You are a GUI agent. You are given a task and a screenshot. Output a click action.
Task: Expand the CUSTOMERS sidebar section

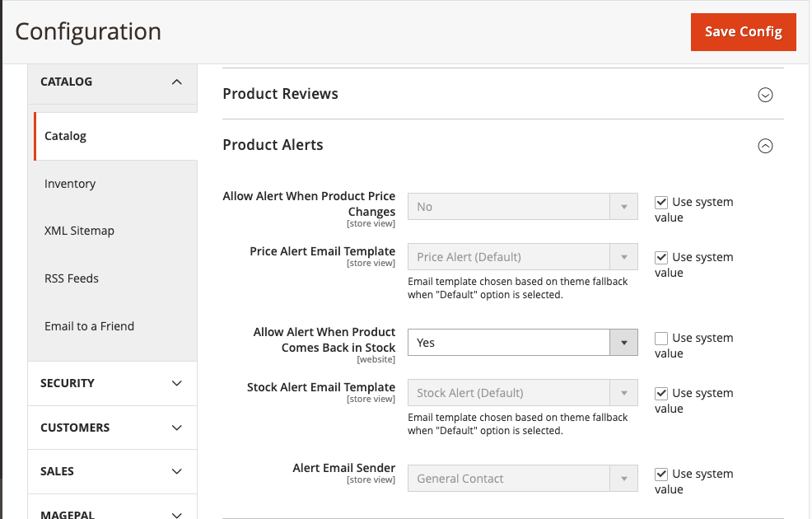click(x=112, y=428)
